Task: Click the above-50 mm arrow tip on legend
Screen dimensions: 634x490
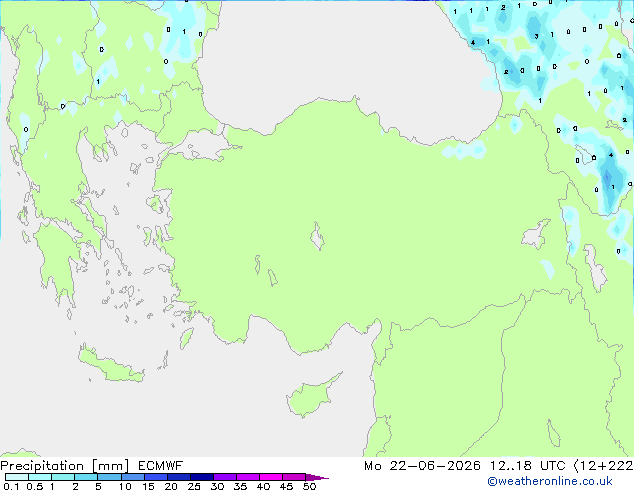Action: [317, 477]
